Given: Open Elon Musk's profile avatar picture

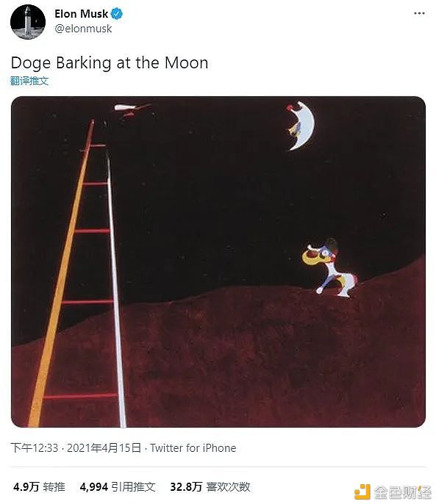Looking at the screenshot, I should click(x=28, y=22).
